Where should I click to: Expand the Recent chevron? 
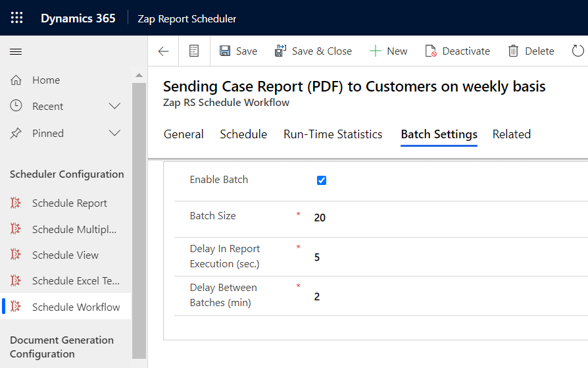pos(114,106)
